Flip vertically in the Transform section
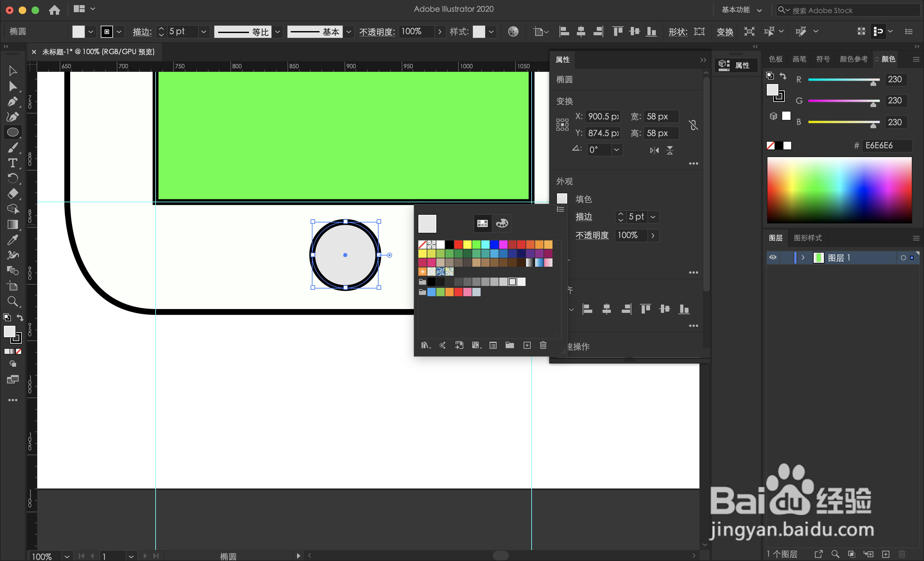924x561 pixels. point(670,150)
